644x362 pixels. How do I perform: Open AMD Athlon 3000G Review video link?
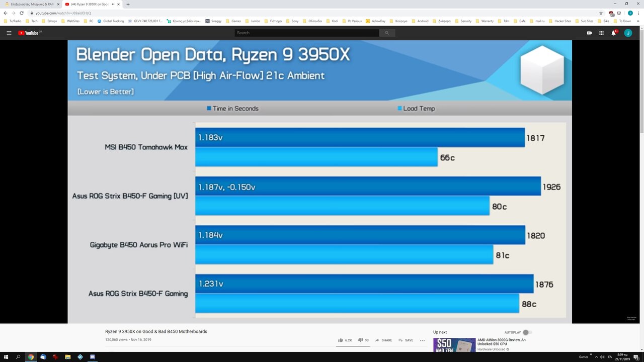click(502, 342)
